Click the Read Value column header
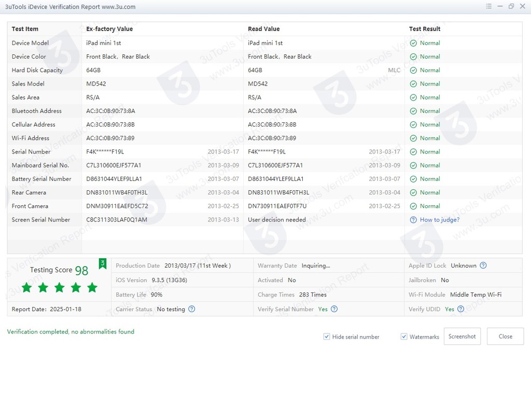 click(264, 29)
